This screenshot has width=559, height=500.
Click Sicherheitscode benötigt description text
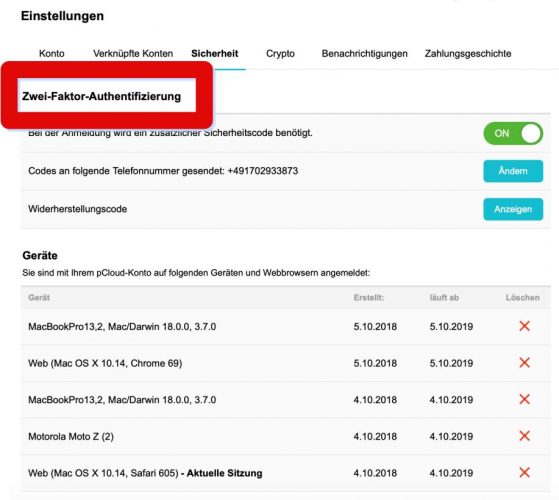pyautogui.click(x=170, y=133)
